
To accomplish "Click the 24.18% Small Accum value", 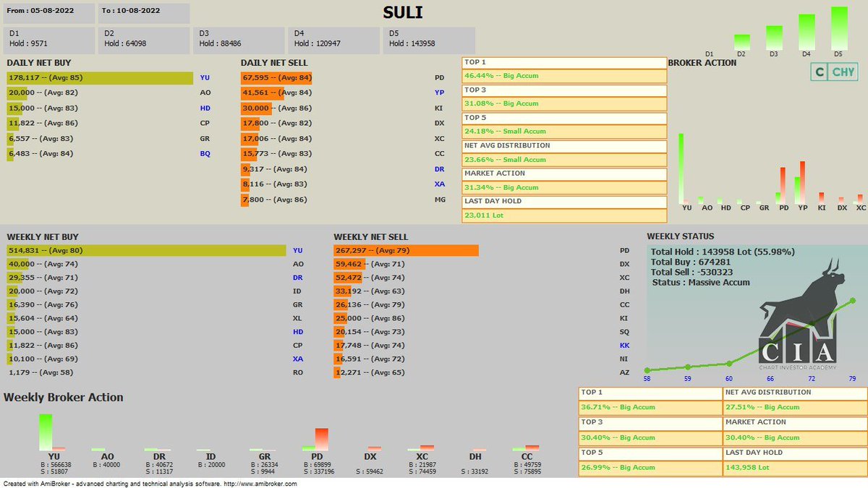I will 564,132.
